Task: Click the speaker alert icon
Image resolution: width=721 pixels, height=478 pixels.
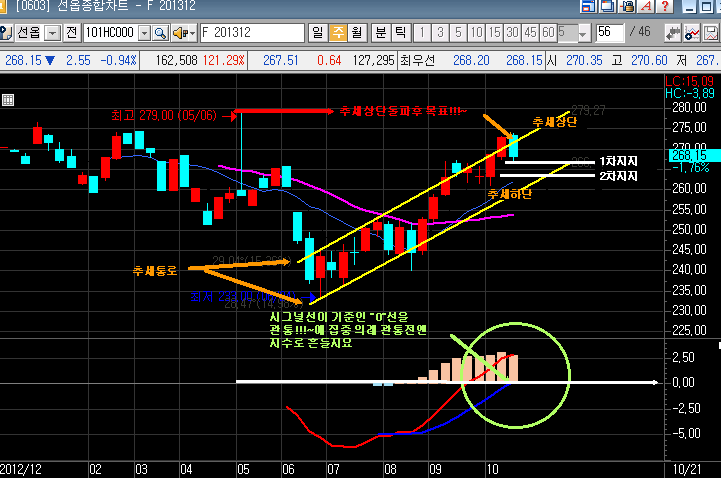Action: [183, 33]
